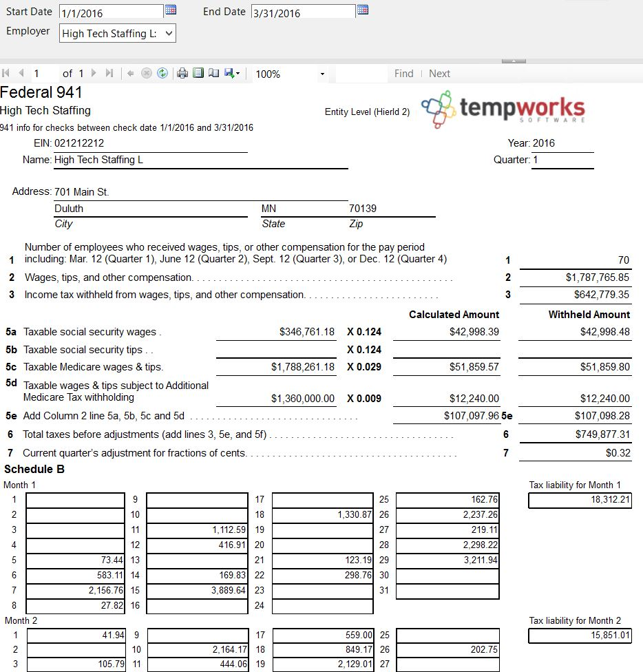The image size is (643, 672).
Task: Select line 2 amount $1,787,765.85
Action: [597, 277]
